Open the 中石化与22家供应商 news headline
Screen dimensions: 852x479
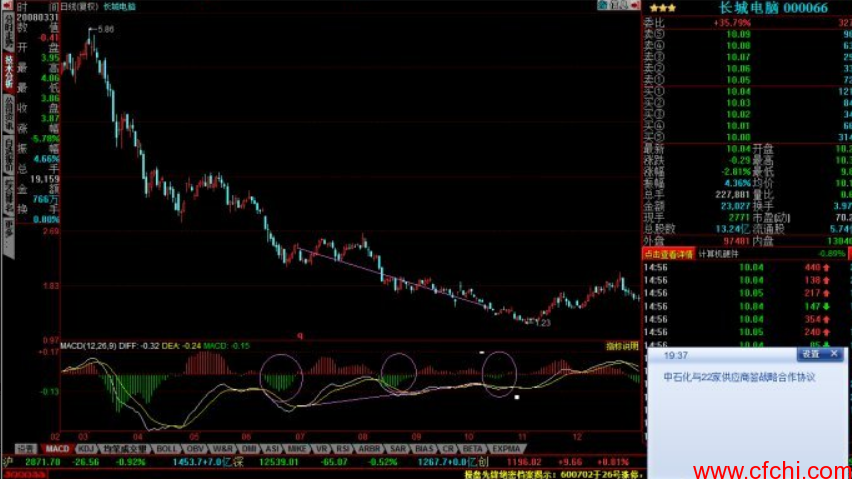tap(739, 377)
